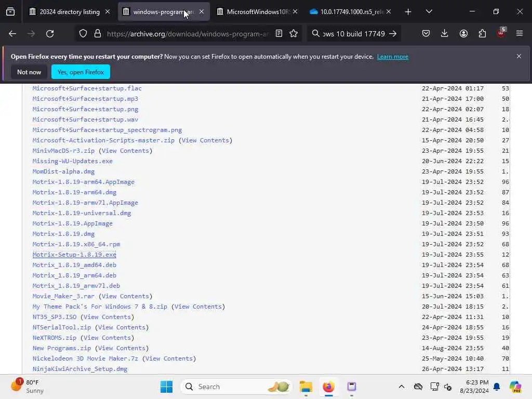Viewport: 532px width, 399px height.
Task: Open the Downloads panel
Action: point(445,34)
